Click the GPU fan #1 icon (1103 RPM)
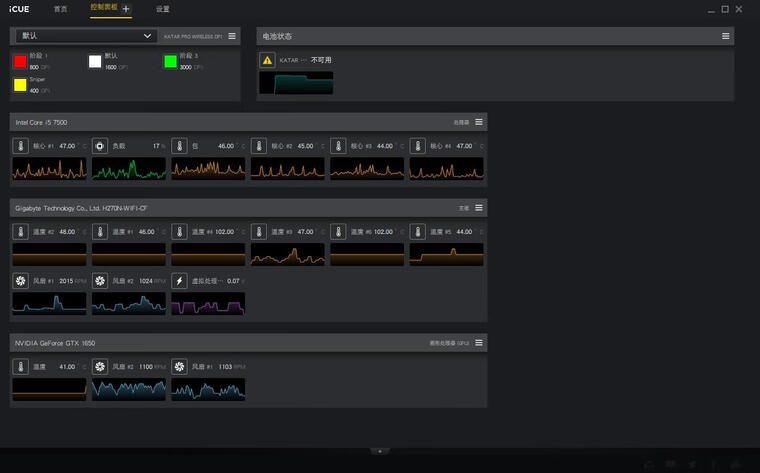760x473 pixels. (x=179, y=366)
